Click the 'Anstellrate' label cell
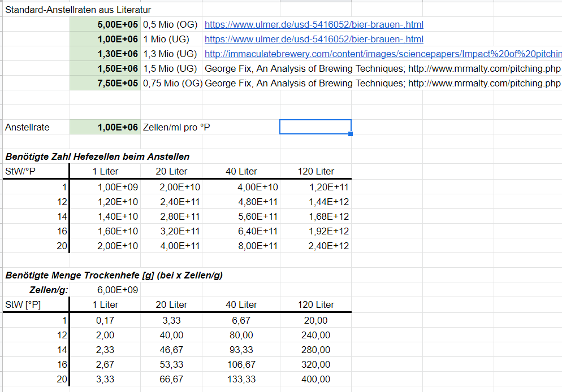562x392 pixels. [27, 128]
